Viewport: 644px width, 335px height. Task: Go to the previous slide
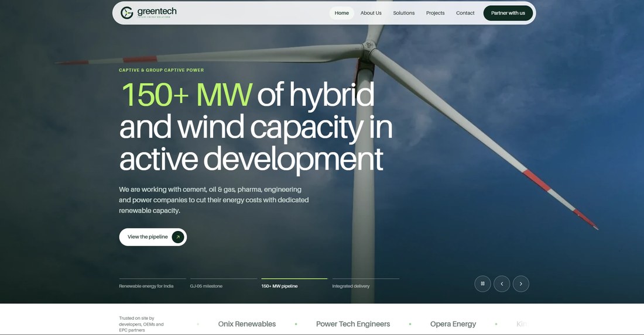tap(502, 284)
